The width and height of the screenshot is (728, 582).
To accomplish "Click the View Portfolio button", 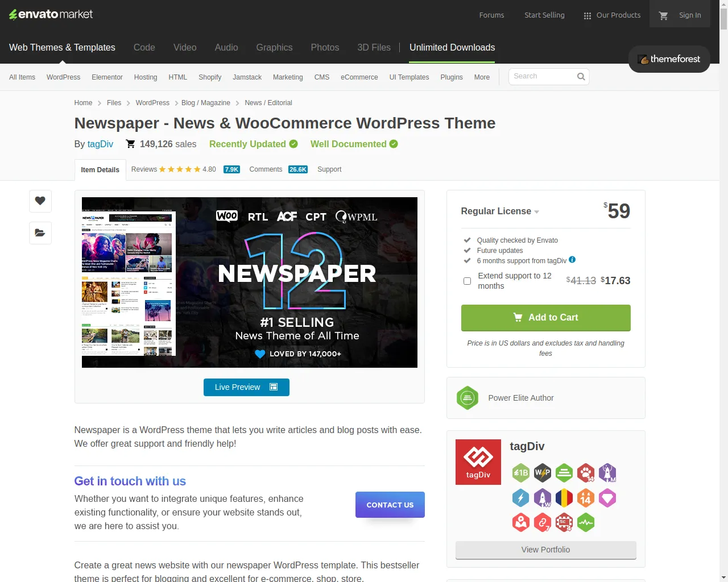I will tap(546, 550).
